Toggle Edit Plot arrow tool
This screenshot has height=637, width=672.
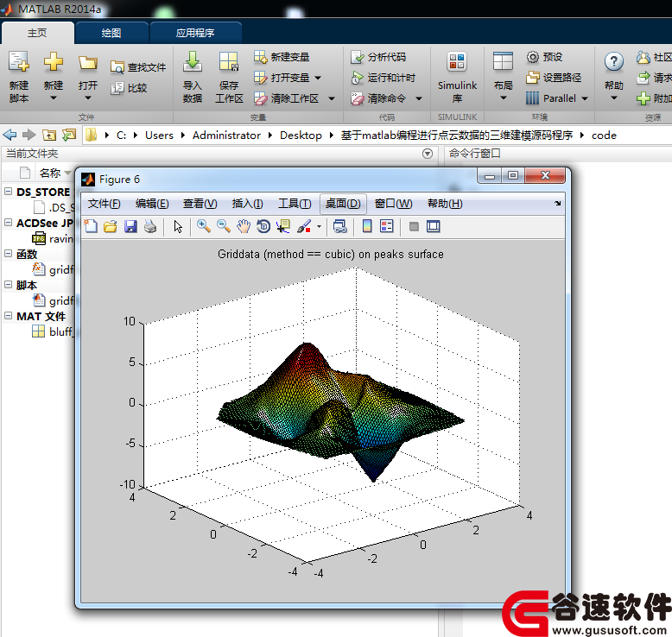point(178,226)
